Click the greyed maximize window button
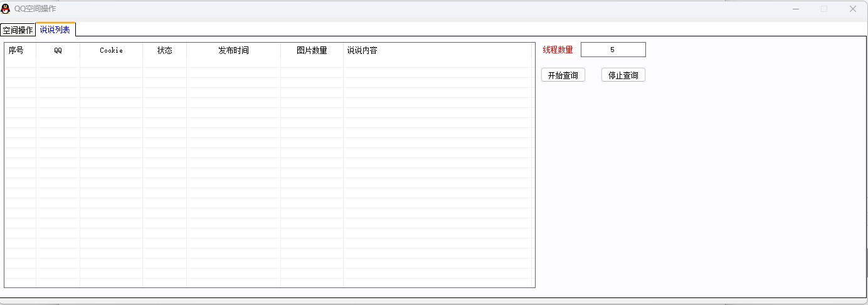This screenshot has width=868, height=305. [824, 9]
